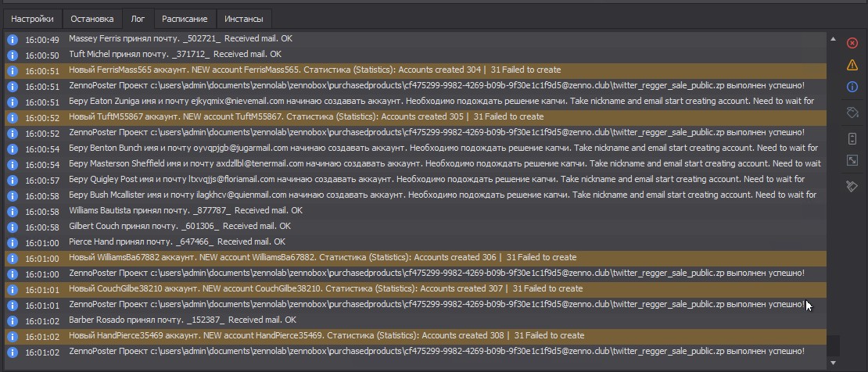This screenshot has width=868, height=372.
Task: Click the paint bucket color highlight icon
Action: click(x=852, y=113)
